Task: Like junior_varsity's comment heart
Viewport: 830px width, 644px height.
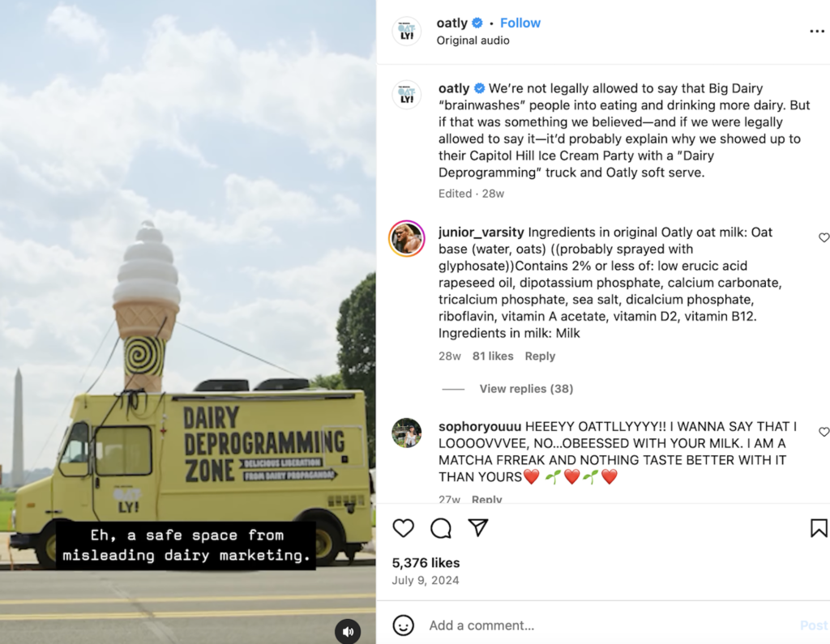Action: 824,237
